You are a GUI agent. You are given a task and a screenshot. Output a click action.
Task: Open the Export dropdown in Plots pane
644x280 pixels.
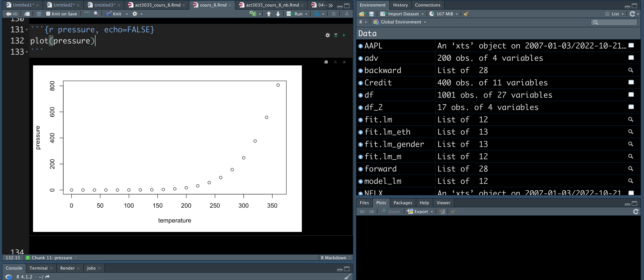coord(420,212)
